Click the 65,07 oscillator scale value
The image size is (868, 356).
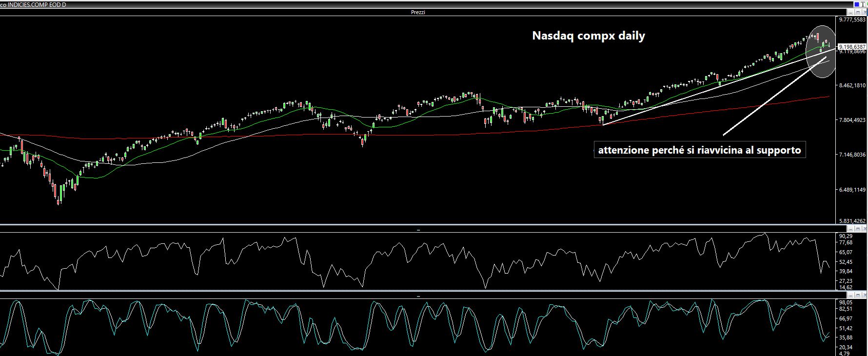[x=846, y=252]
